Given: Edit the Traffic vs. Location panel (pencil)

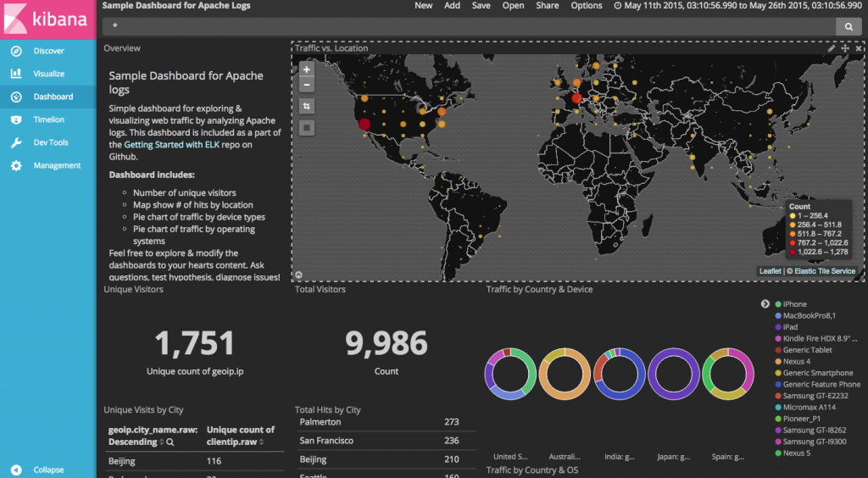Looking at the screenshot, I should pyautogui.click(x=832, y=48).
